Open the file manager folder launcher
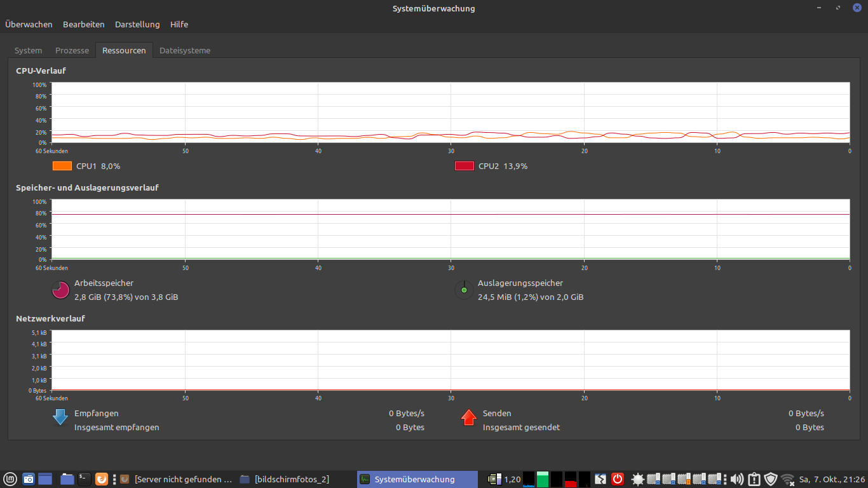This screenshot has width=868, height=488. (67, 479)
